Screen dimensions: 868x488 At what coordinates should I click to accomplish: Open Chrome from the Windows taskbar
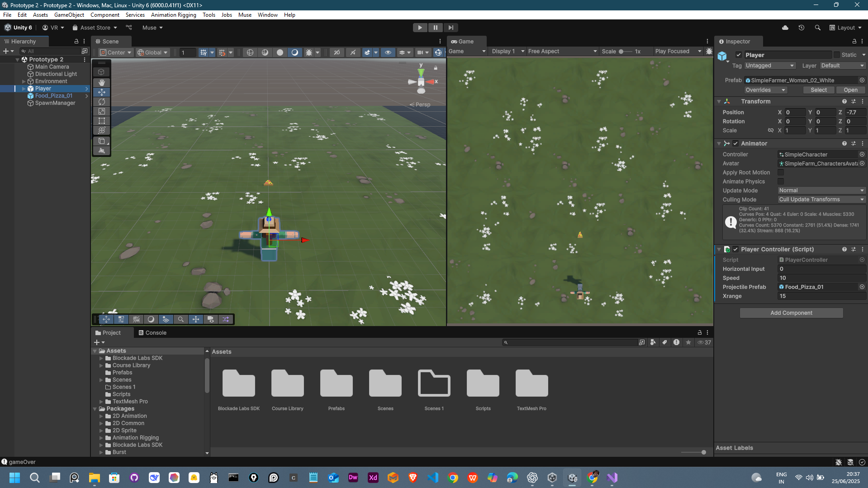click(x=453, y=478)
